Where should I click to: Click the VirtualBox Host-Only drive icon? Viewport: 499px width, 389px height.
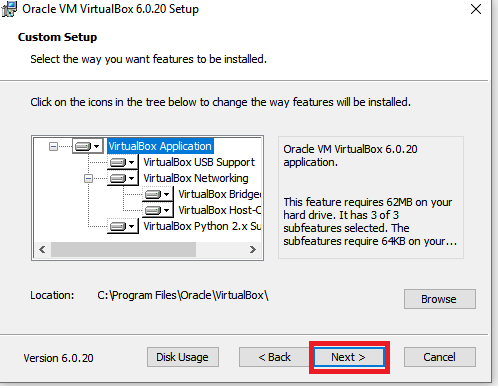[x=153, y=210]
